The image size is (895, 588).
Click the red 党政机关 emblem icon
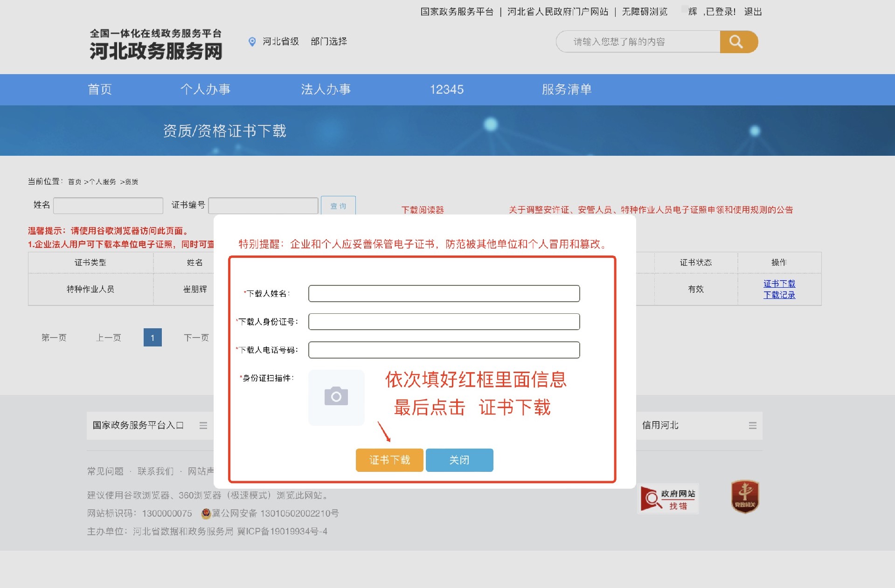(x=745, y=497)
